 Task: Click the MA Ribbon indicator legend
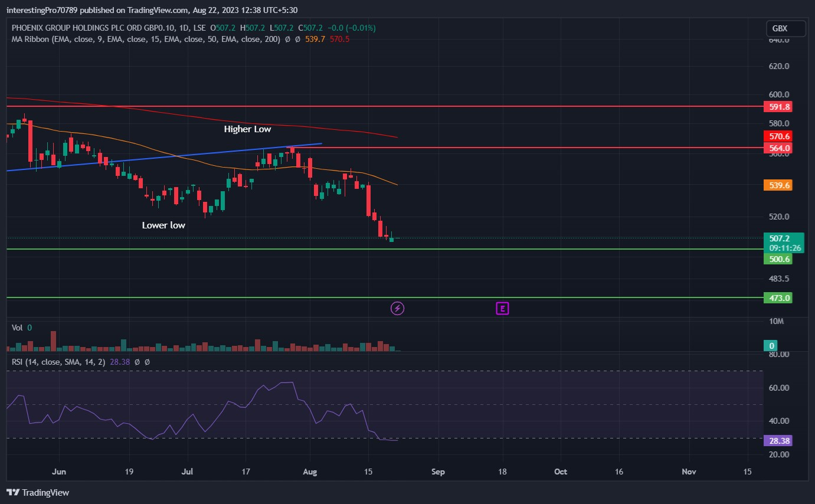click(146, 39)
